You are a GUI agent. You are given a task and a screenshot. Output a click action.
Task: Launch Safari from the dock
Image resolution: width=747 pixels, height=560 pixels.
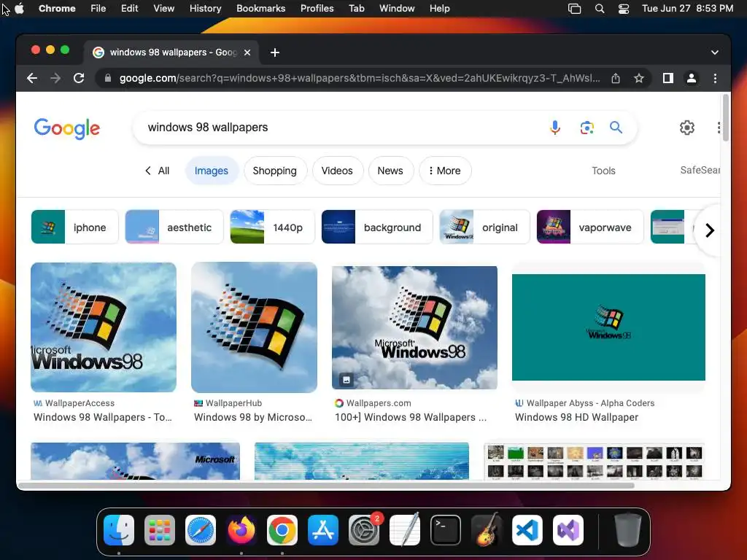click(201, 530)
